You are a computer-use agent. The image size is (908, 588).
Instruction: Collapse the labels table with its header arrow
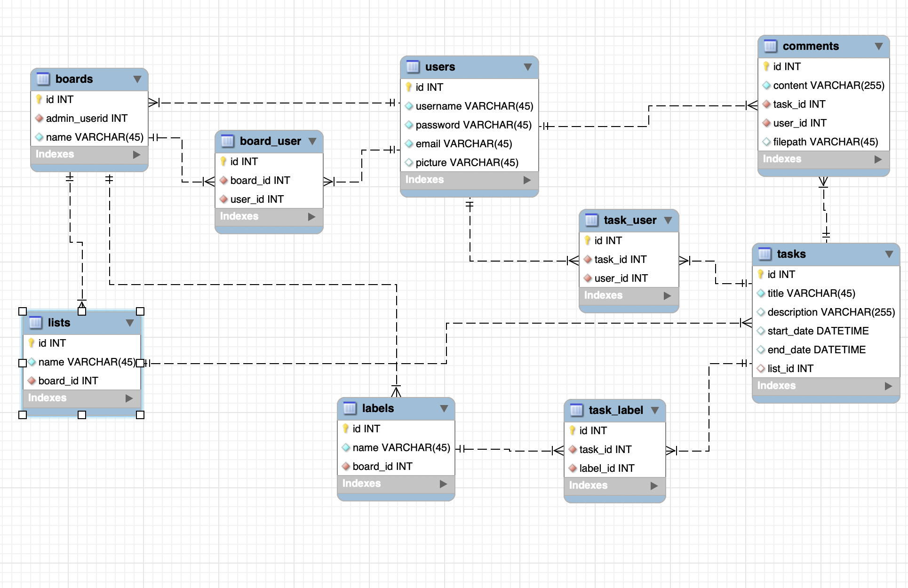444,408
